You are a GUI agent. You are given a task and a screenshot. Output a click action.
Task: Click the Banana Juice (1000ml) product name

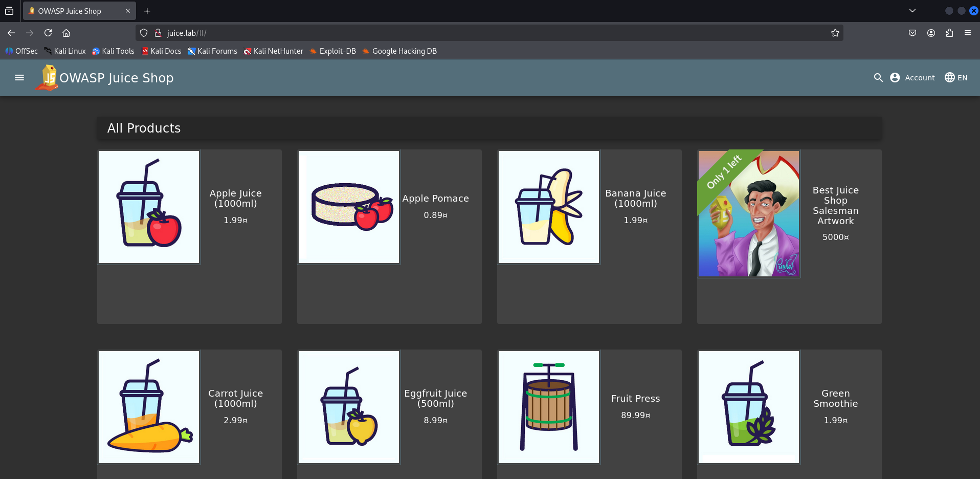pyautogui.click(x=635, y=198)
